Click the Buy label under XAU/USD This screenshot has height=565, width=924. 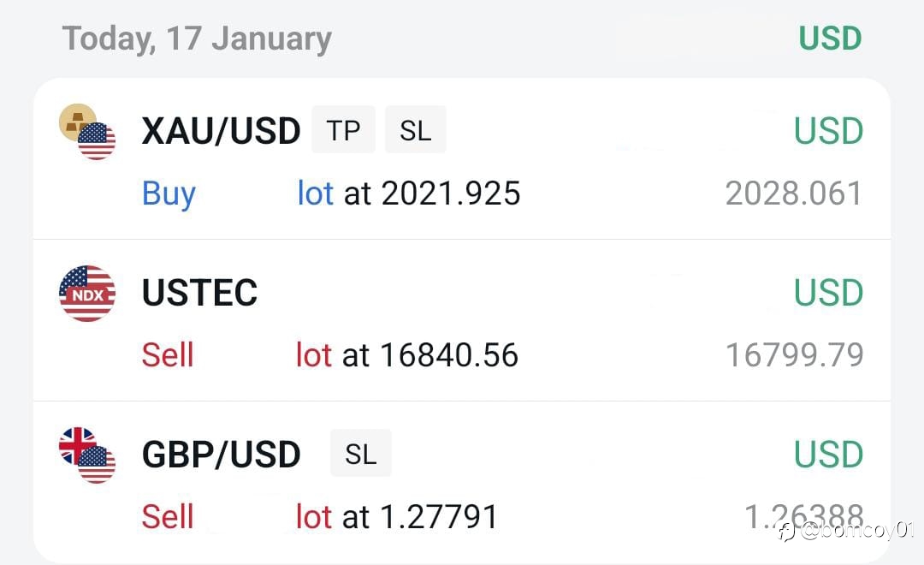pyautogui.click(x=169, y=194)
